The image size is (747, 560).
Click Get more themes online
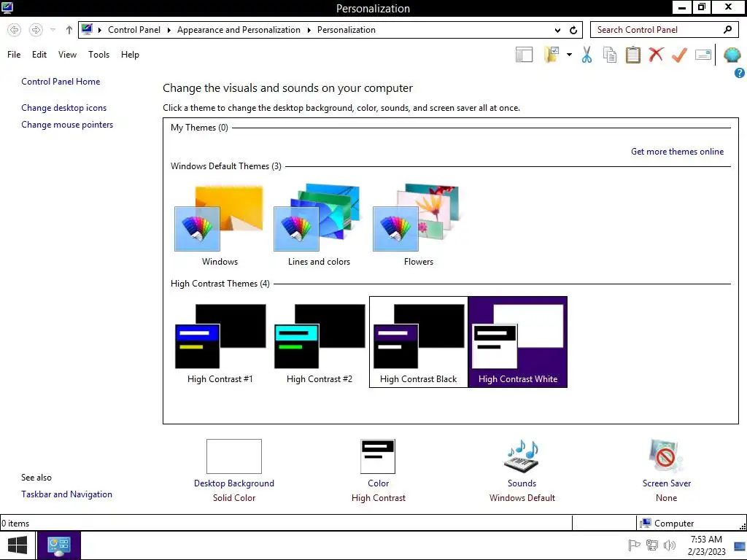(x=677, y=152)
